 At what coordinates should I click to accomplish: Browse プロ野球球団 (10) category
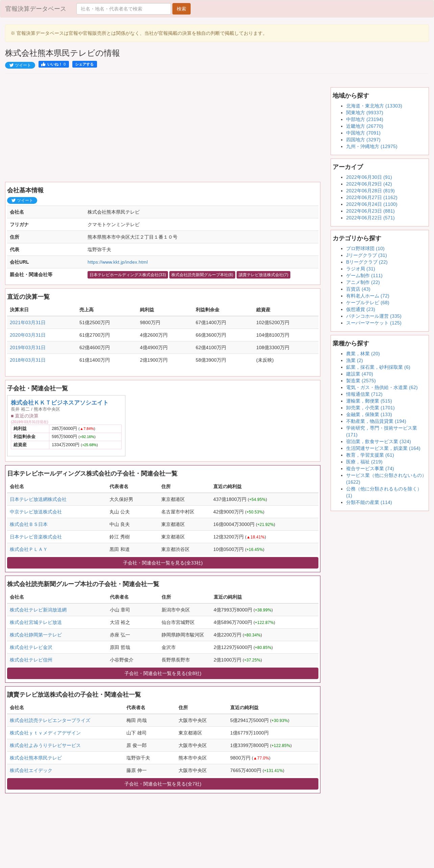[x=365, y=248]
